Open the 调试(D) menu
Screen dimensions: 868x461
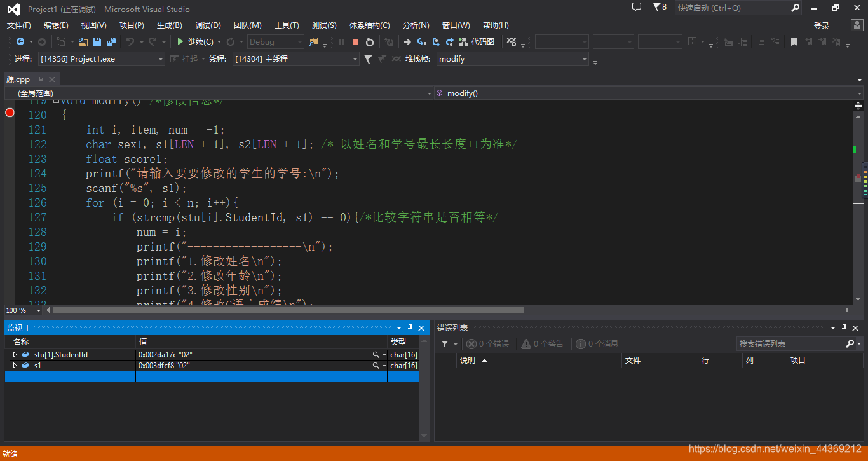(x=208, y=25)
